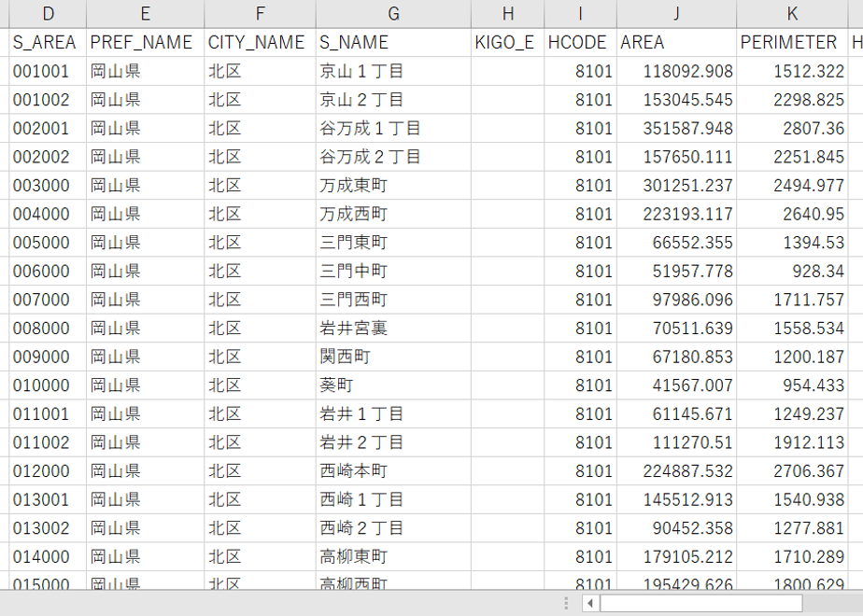This screenshot has width=863, height=616.
Task: Select S_AREA cell 009000
Action: point(48,357)
